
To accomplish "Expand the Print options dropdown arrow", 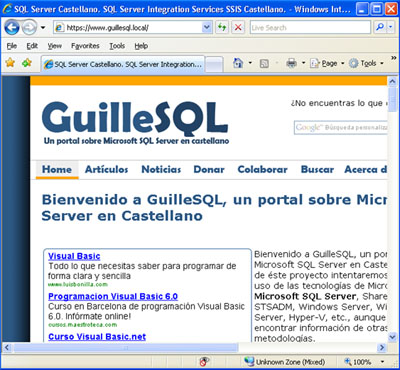I will (x=303, y=63).
